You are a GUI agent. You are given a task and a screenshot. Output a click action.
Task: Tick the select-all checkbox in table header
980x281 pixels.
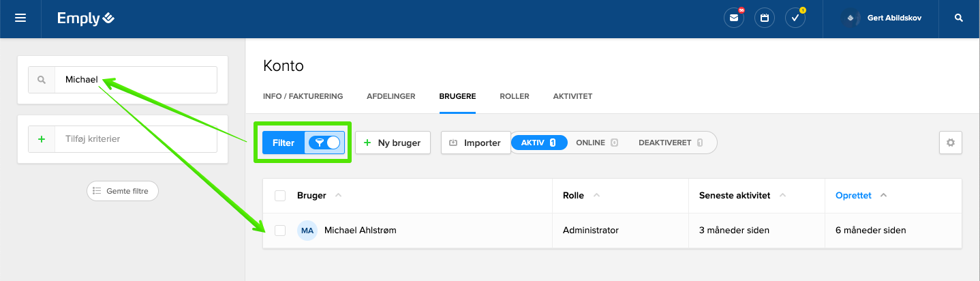pos(280,196)
